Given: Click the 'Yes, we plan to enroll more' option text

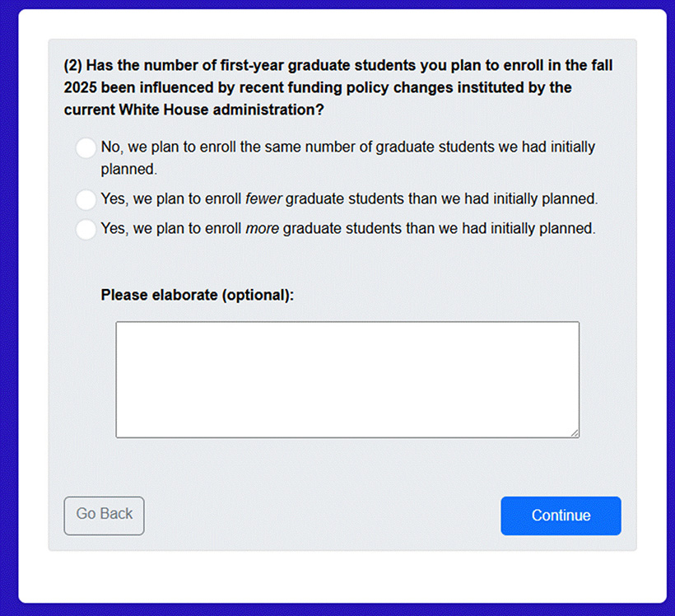Looking at the screenshot, I should [172, 229].
